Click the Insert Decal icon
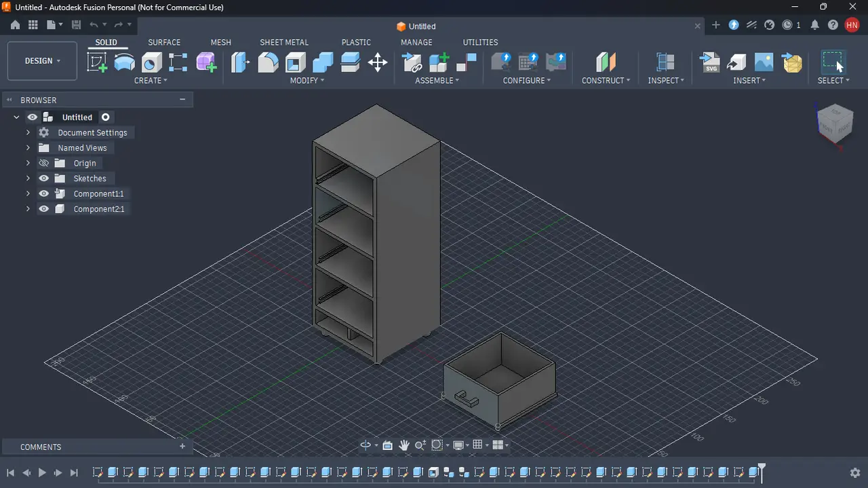This screenshot has height=488, width=868. (x=791, y=62)
